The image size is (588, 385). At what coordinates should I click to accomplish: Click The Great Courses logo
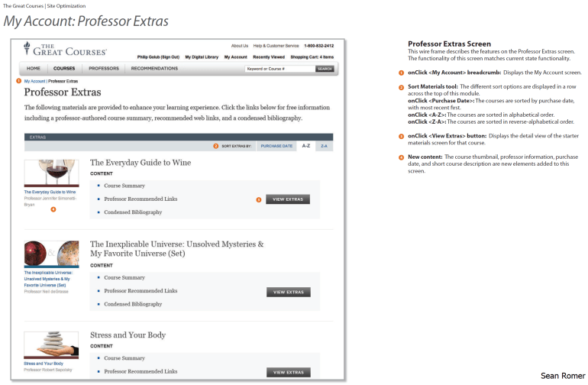(x=65, y=50)
